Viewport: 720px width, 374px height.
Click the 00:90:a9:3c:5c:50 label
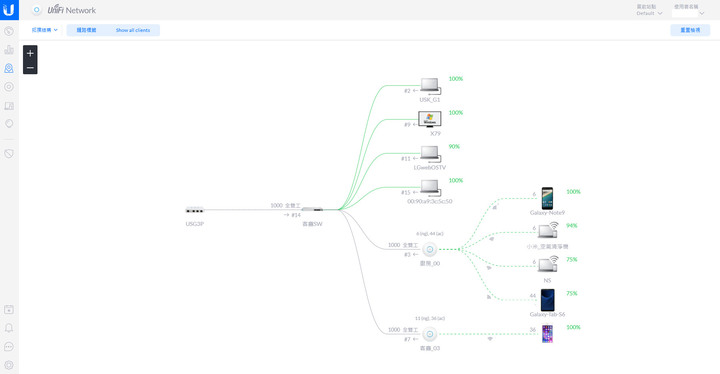point(430,202)
